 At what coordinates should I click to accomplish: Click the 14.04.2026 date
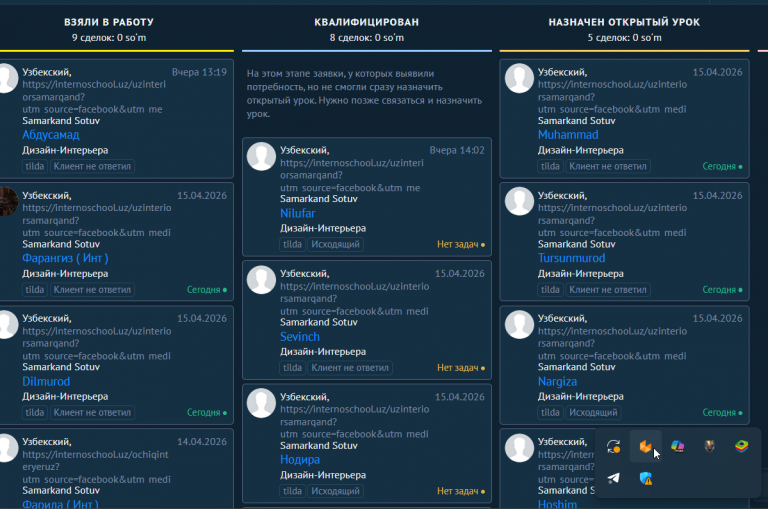coord(202,442)
